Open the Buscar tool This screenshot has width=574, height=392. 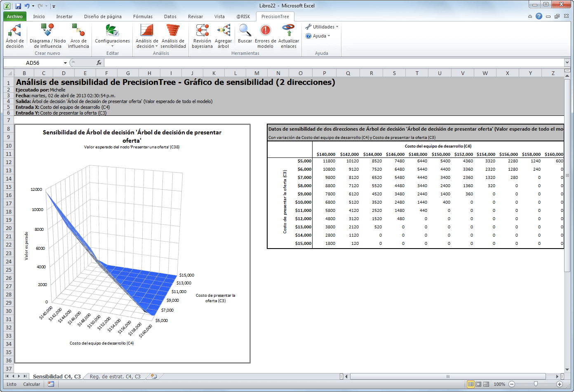coord(245,34)
